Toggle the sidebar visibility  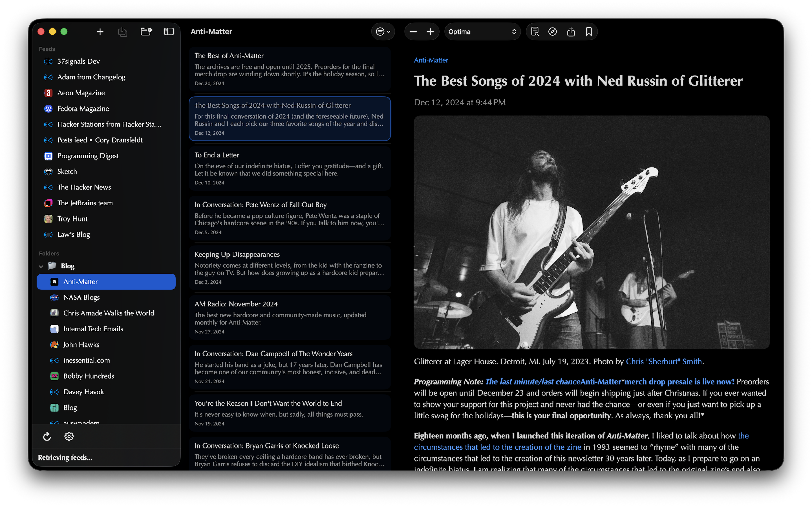click(169, 31)
